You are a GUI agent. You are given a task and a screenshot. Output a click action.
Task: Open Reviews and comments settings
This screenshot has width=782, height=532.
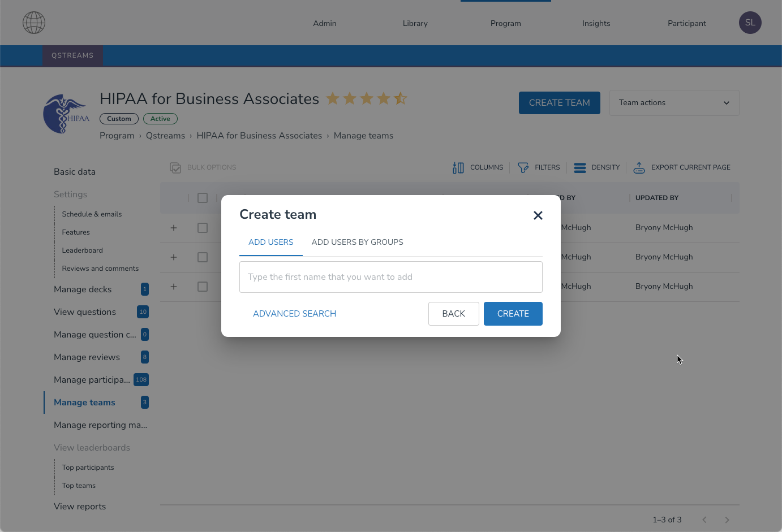[x=100, y=269]
